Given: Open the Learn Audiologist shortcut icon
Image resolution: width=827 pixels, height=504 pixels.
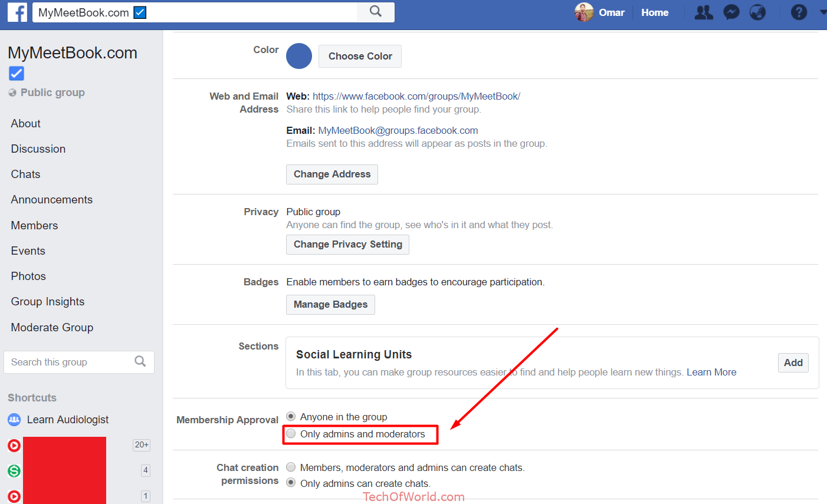Looking at the screenshot, I should coord(14,419).
